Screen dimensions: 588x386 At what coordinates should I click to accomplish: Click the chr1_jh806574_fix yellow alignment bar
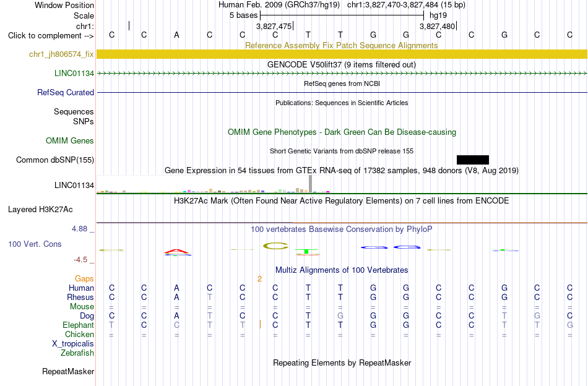342,54
